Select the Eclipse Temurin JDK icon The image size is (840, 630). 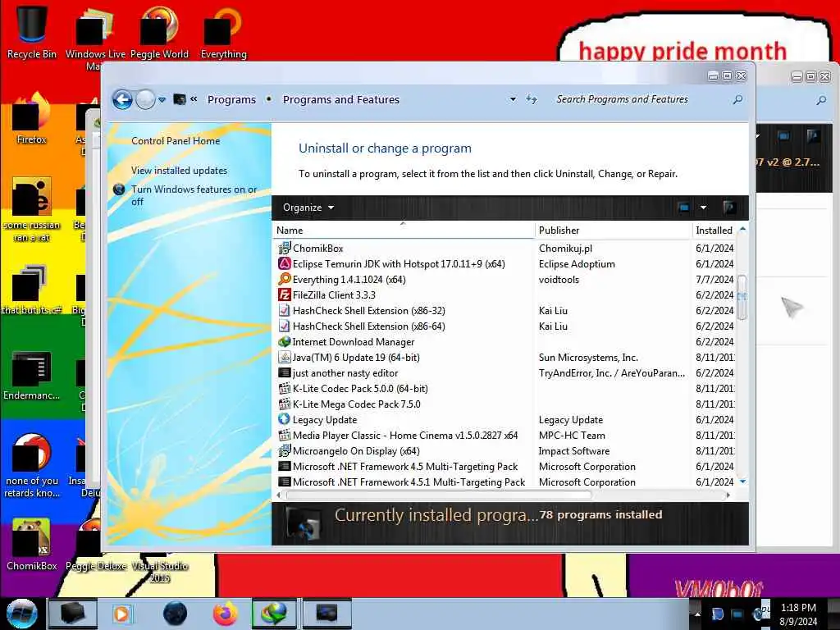pyautogui.click(x=285, y=263)
